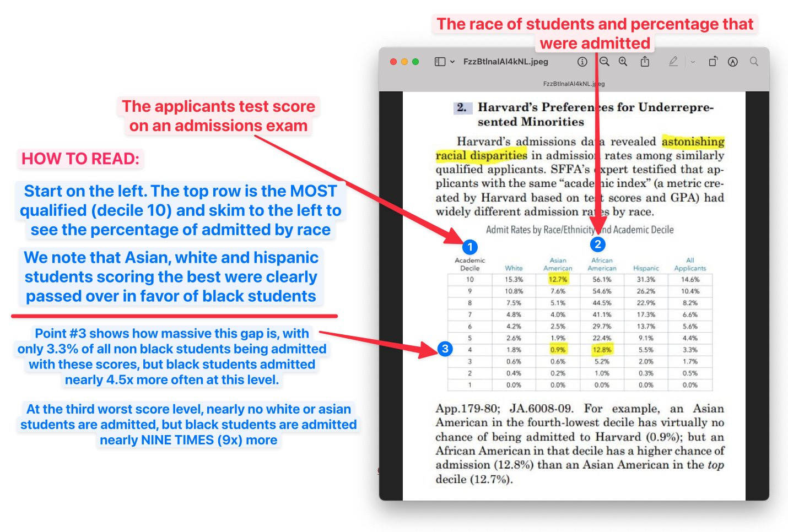The image size is (788, 532).
Task: Click the window title FzzBtlnaIAl4kNL.jpeg
Action: 505,62
